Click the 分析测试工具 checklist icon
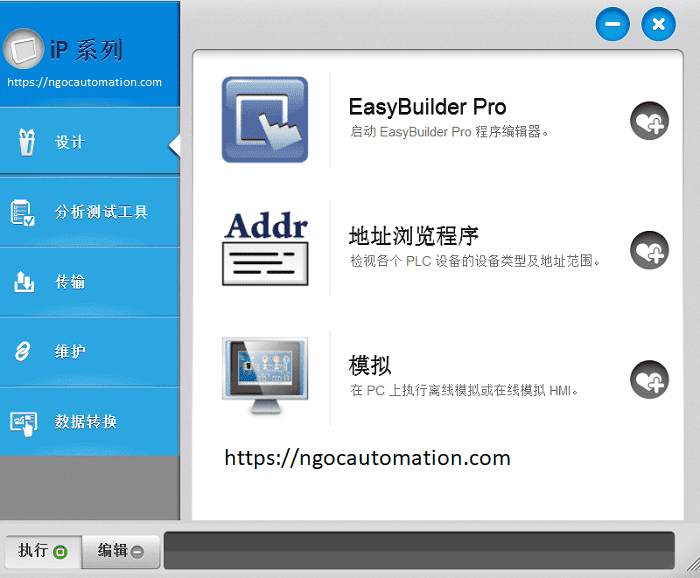The width and height of the screenshot is (700, 578). click(22, 212)
